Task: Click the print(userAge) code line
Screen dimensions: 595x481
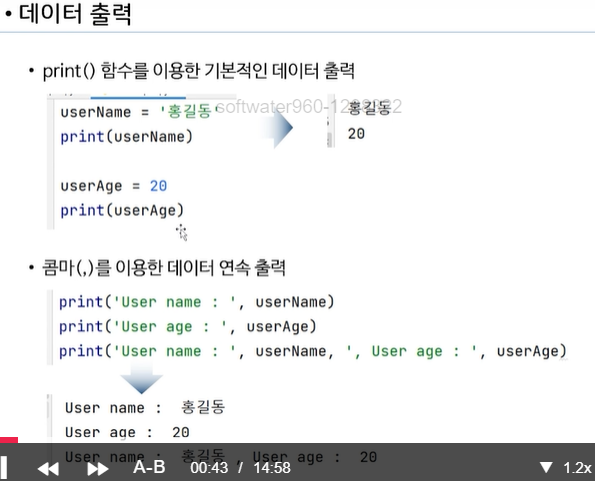Action: coord(122,211)
